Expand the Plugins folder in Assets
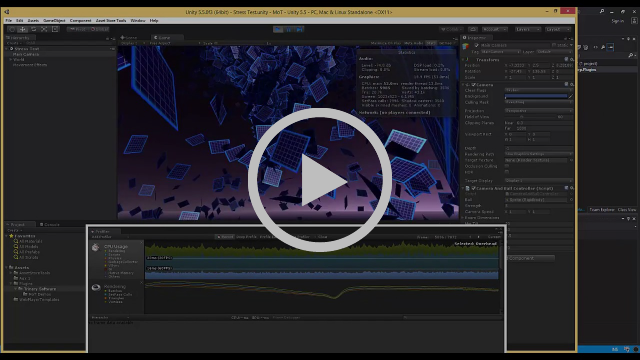640x360 pixels. tap(11, 283)
